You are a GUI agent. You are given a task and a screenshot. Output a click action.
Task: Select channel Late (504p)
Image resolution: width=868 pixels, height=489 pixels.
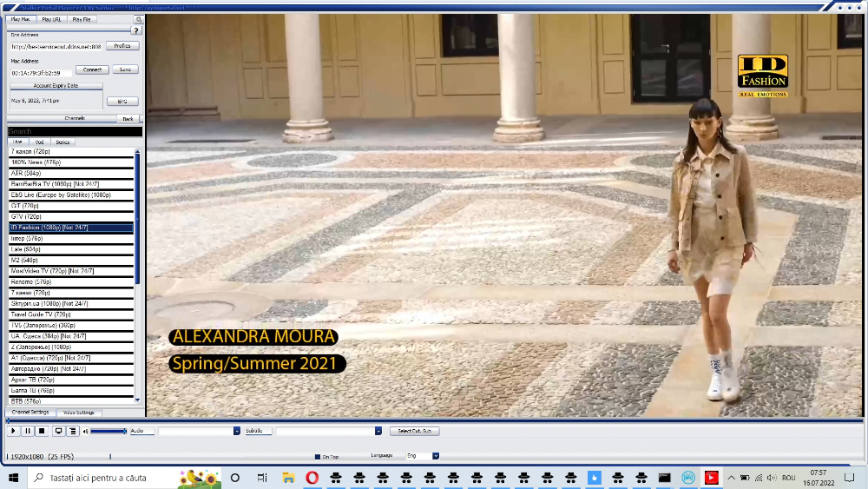[x=71, y=249]
